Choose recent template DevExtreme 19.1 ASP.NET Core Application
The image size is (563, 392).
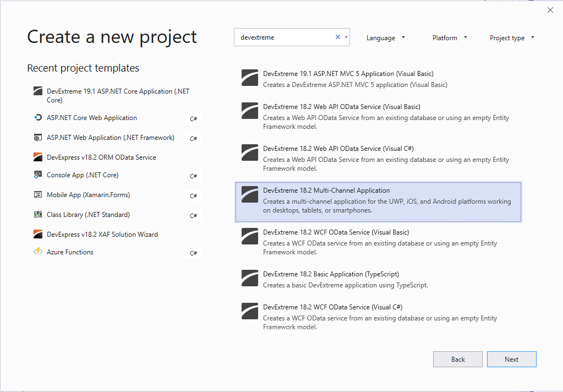pos(117,96)
